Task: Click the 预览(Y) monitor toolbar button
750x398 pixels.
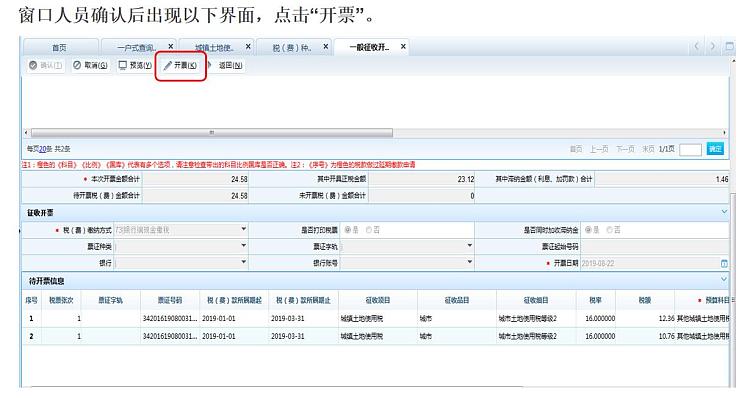Action: tap(135, 66)
